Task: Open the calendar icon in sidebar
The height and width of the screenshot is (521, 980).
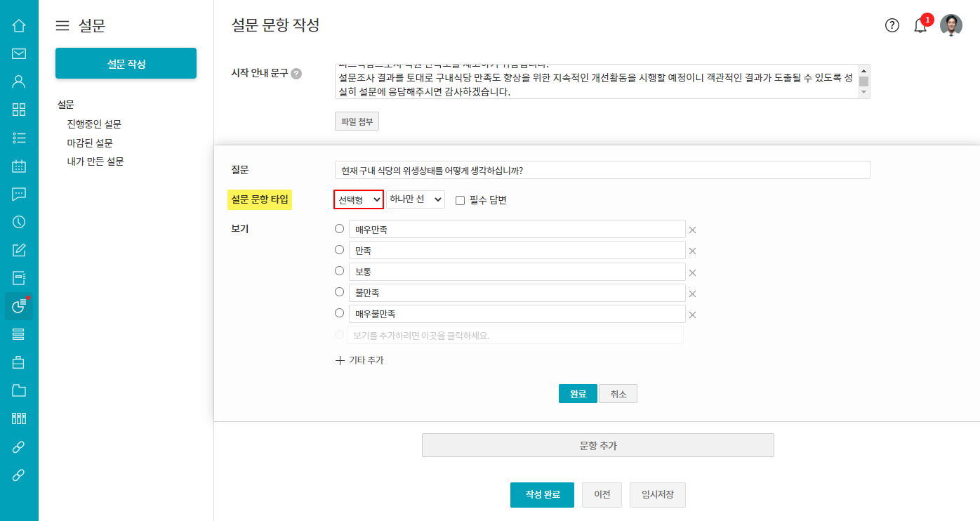Action: pos(19,166)
